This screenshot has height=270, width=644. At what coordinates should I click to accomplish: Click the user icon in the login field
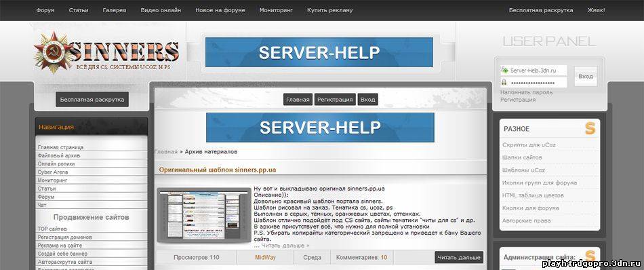(x=505, y=71)
